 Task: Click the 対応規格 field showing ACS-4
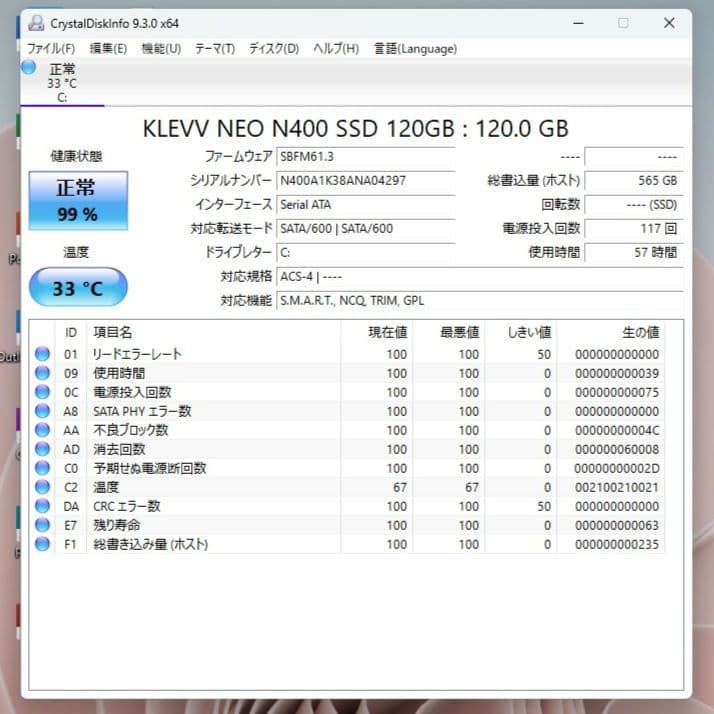[480, 276]
